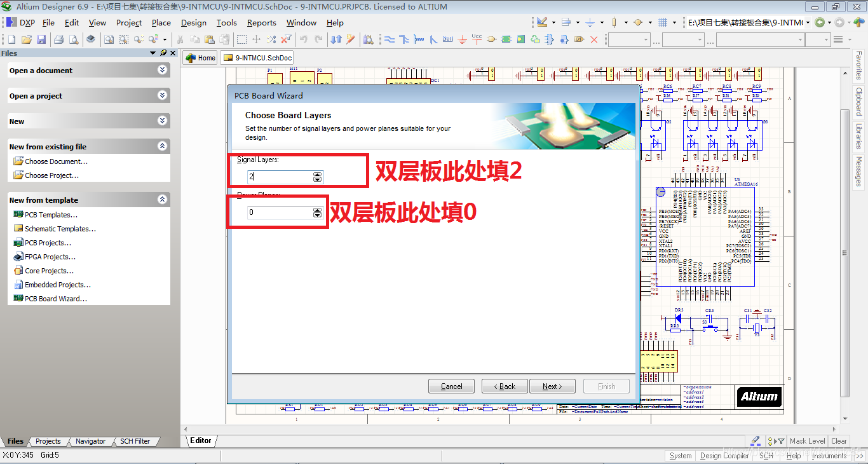Open the utility drawing tools dropdown
The width and height of the screenshot is (868, 464).
point(553,22)
